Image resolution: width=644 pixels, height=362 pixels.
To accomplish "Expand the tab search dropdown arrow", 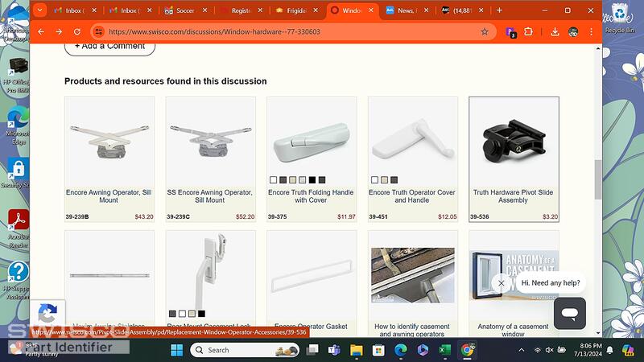I will click(39, 10).
